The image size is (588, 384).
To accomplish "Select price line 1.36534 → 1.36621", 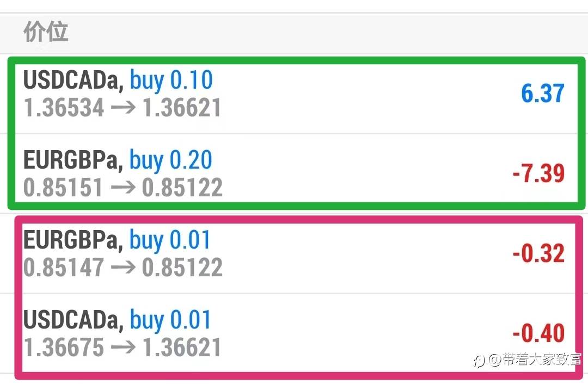I will tap(122, 108).
